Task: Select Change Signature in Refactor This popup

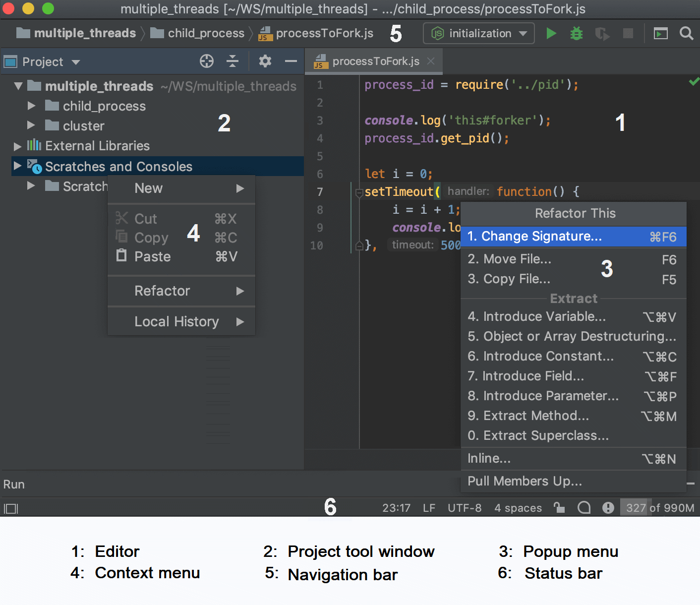Action: click(x=574, y=237)
